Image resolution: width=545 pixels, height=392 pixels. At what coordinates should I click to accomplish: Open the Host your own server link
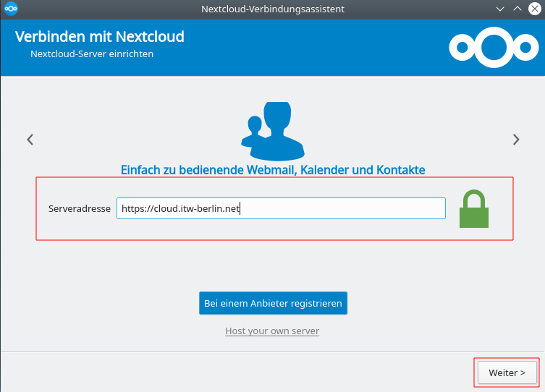pos(272,331)
